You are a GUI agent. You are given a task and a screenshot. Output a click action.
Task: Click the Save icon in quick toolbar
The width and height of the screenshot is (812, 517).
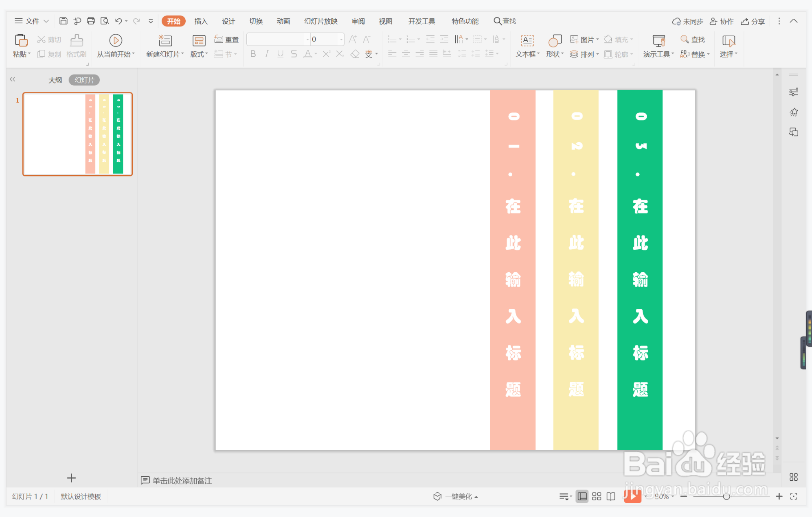(x=63, y=21)
